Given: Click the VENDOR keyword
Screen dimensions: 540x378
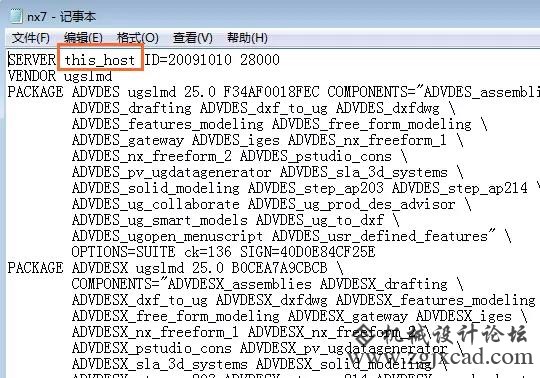Looking at the screenshot, I should pos(32,76).
